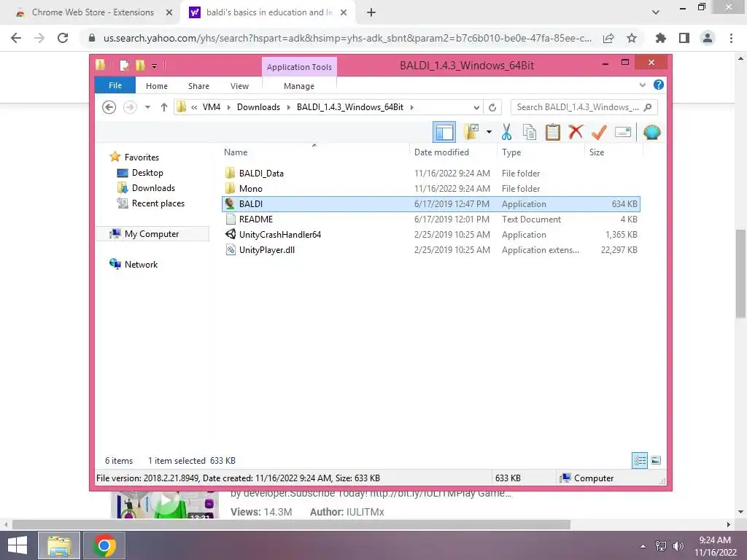Switch to the Share ribbon tab

[198, 86]
